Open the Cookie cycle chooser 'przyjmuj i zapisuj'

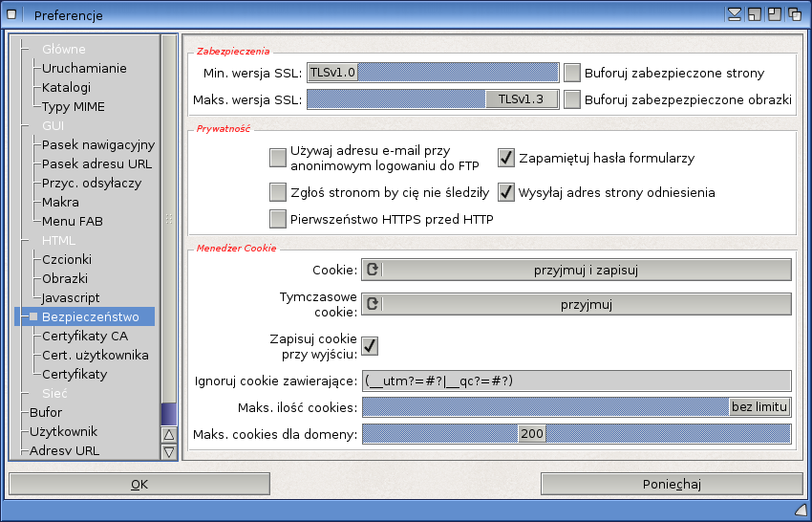coord(576,270)
